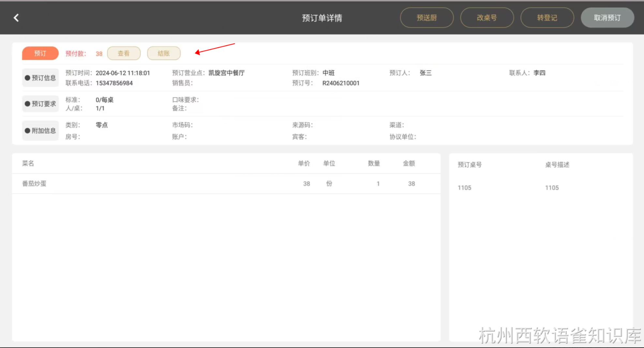Viewport: 644px width, 348px height.
Task: Select reserved table number 1105
Action: coord(464,188)
